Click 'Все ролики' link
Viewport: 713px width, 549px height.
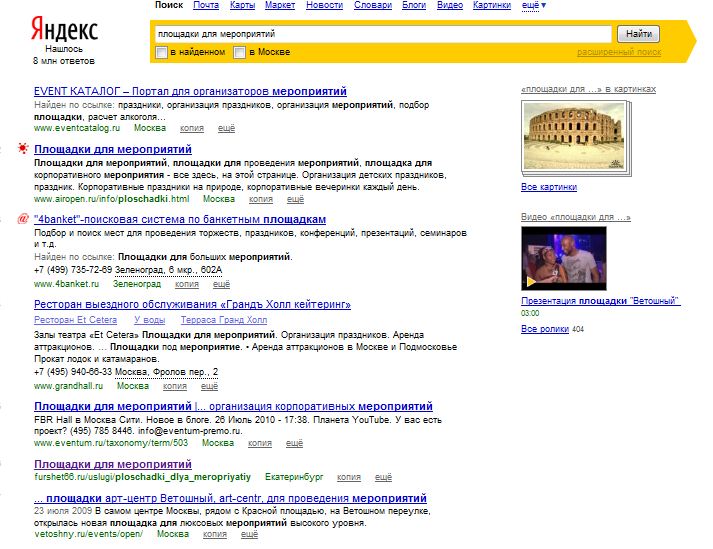545,329
